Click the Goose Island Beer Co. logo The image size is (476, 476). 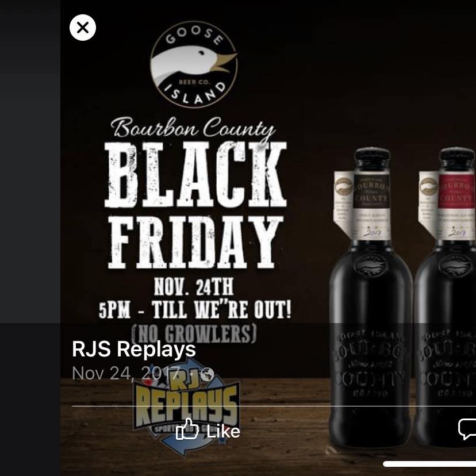[194, 64]
